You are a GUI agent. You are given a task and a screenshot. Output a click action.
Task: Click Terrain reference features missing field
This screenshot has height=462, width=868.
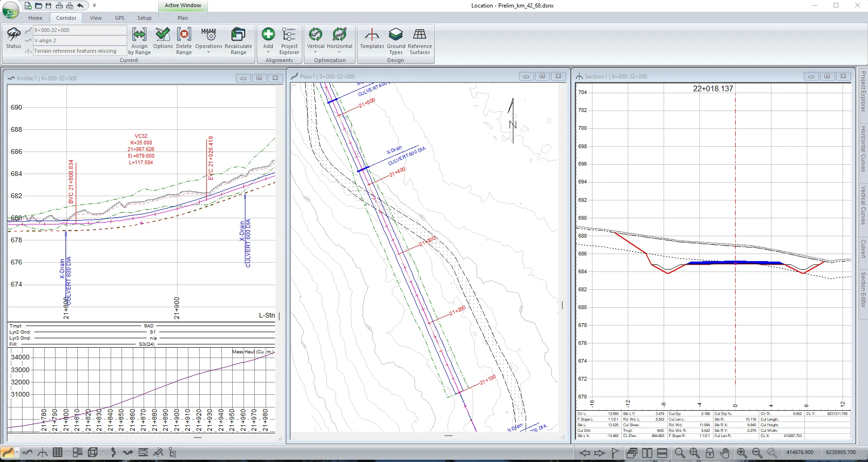click(80, 51)
